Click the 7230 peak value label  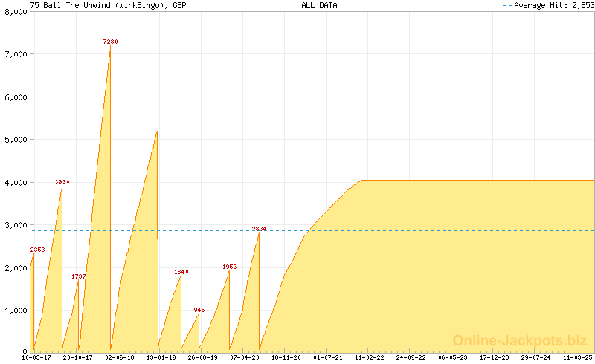click(110, 42)
